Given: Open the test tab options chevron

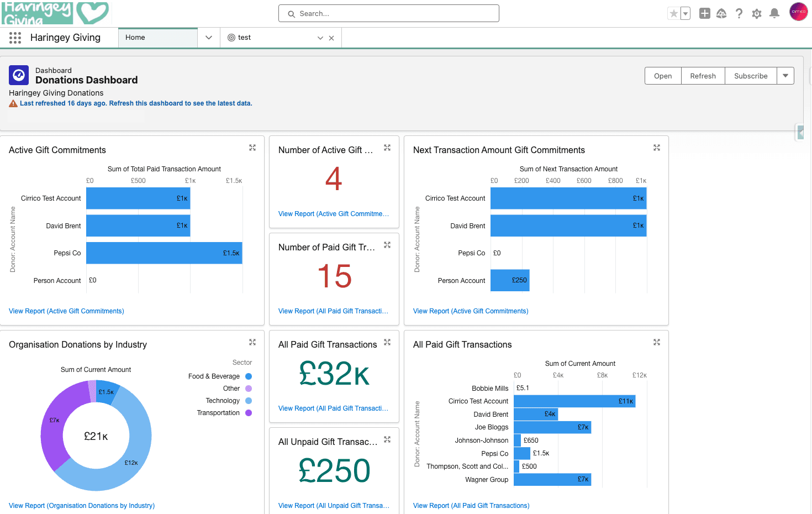Looking at the screenshot, I should [x=320, y=38].
